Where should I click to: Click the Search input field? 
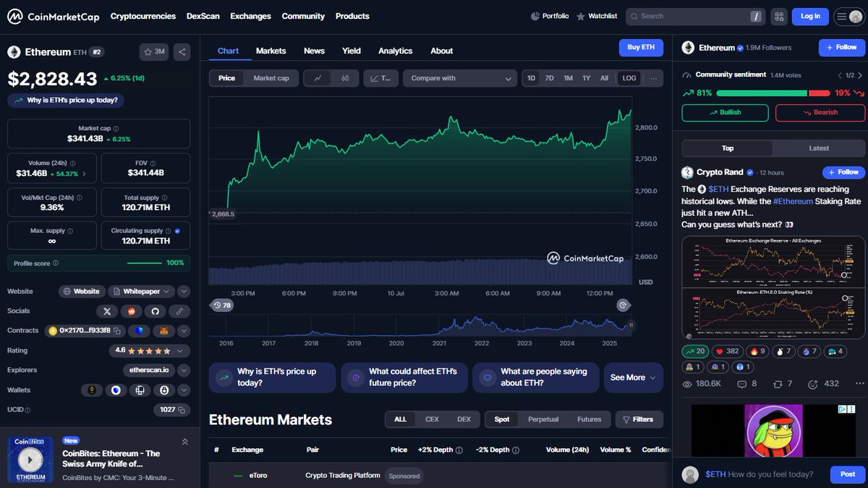click(694, 16)
